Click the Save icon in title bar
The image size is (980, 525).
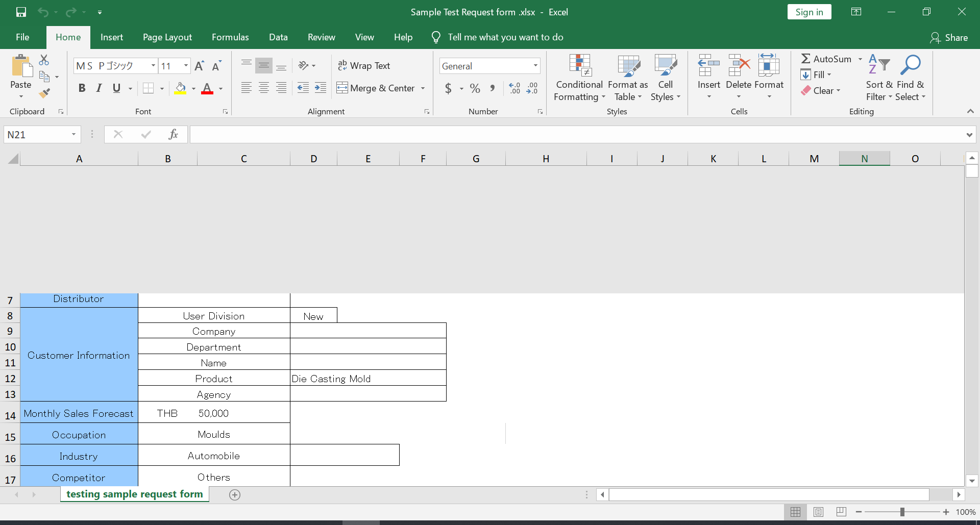[x=21, y=12]
